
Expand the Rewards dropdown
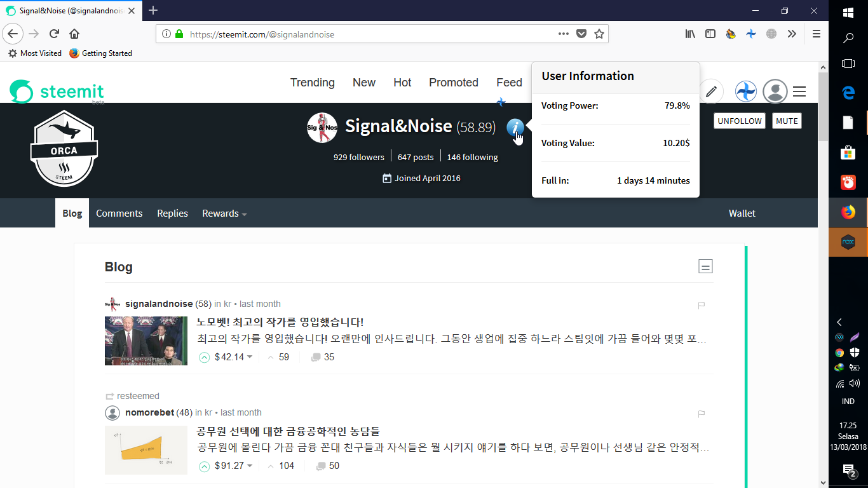click(224, 213)
